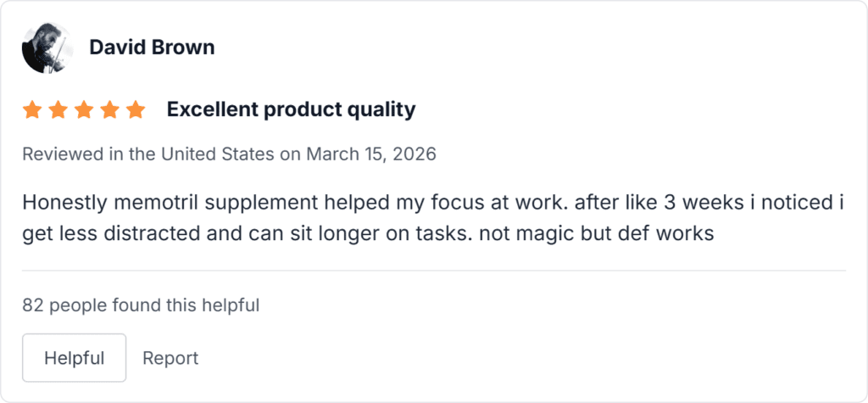Click the phrase "not magic but def works"
The width and height of the screenshot is (868, 403).
pyautogui.click(x=597, y=232)
